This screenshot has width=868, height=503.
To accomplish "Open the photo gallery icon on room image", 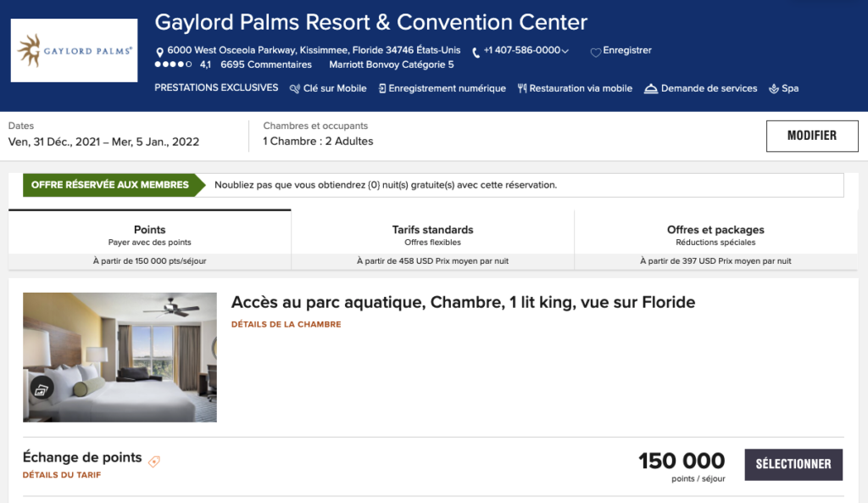I will 42,389.
